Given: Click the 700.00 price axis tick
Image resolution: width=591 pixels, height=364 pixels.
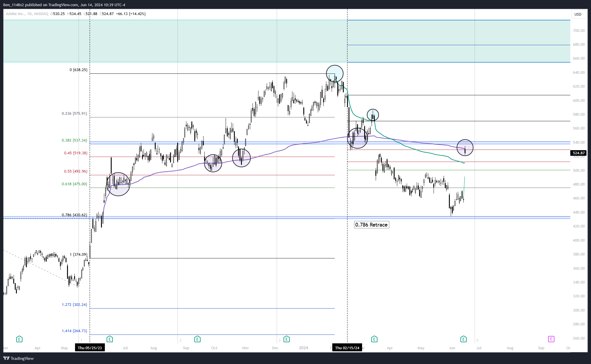Looking at the screenshot, I should pos(579,31).
